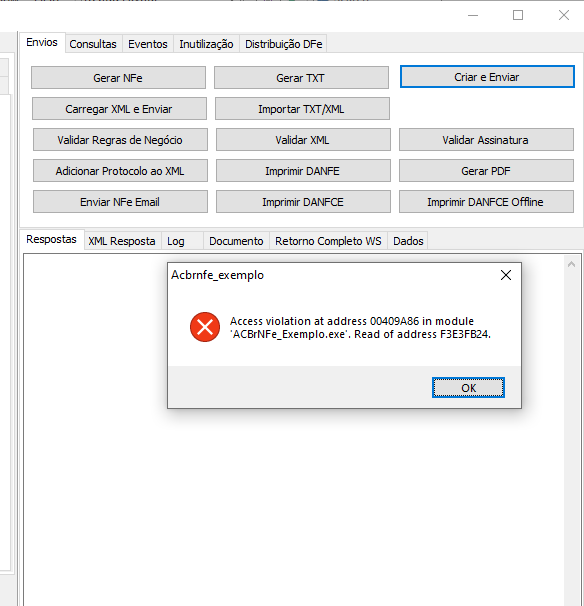584x606 pixels.
Task: Select the Inutilização tab
Action: [x=206, y=44]
